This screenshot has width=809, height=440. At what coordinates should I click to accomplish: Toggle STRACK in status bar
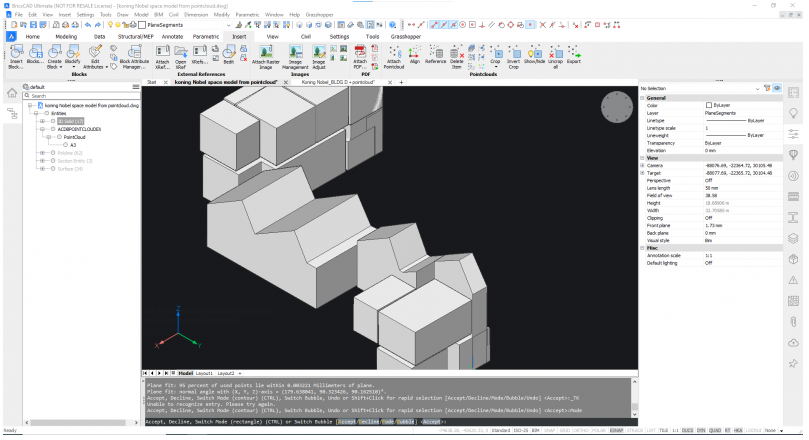click(635, 430)
